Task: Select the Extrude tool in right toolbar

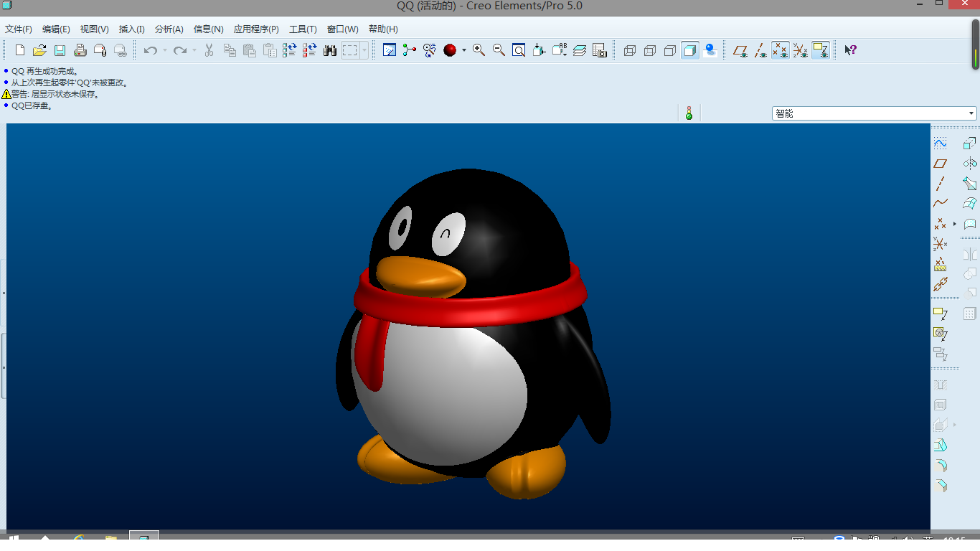Action: (970, 143)
